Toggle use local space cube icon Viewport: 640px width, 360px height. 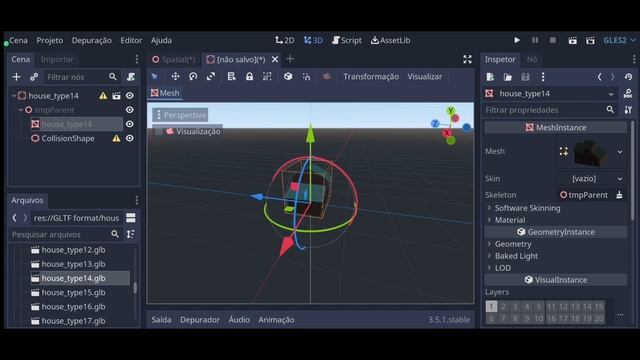point(288,77)
